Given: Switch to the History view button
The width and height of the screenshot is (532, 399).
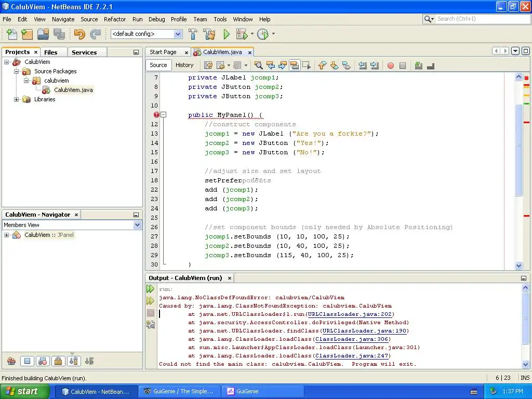Looking at the screenshot, I should tap(184, 65).
